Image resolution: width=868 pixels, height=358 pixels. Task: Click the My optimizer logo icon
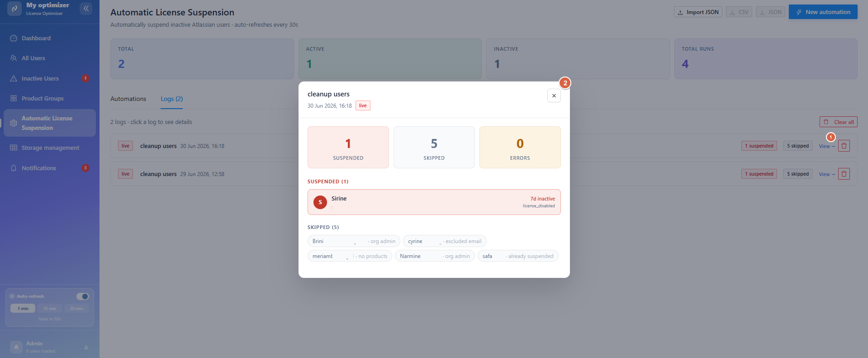click(x=14, y=9)
